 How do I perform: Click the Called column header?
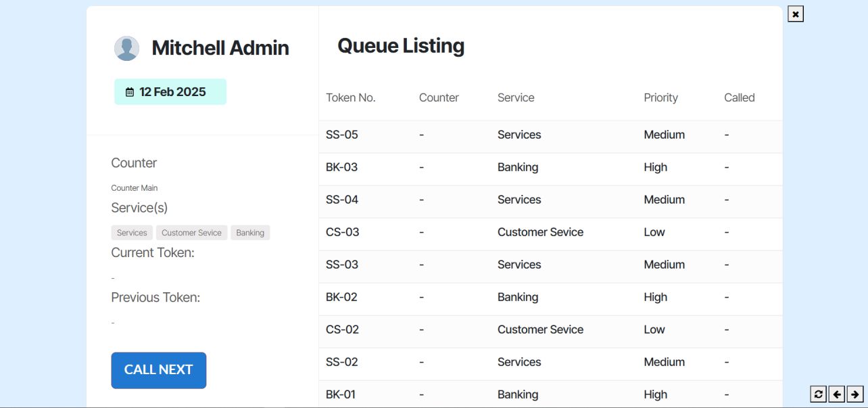click(x=739, y=97)
